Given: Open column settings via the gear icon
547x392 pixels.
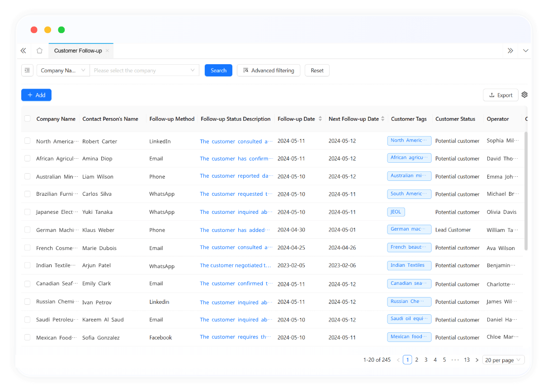Looking at the screenshot, I should pyautogui.click(x=524, y=94).
